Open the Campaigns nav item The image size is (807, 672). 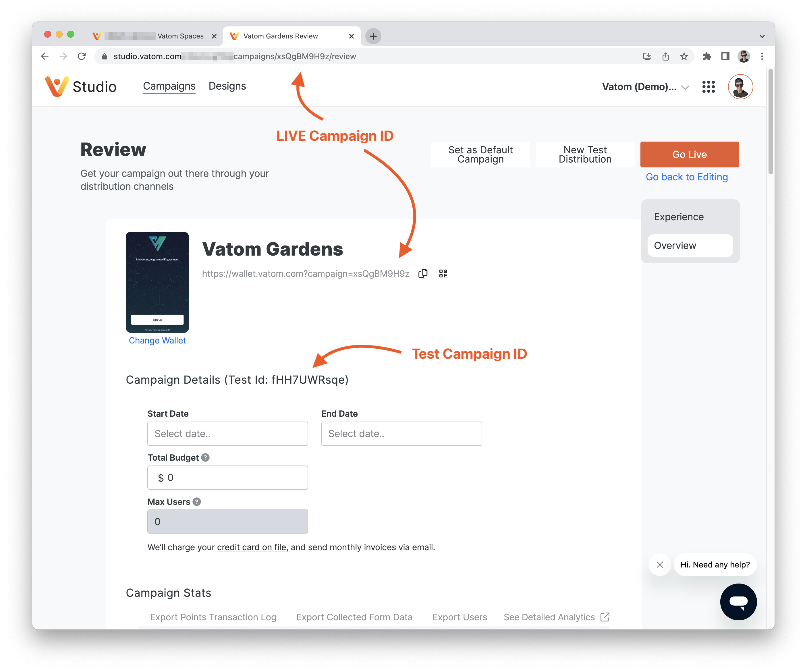coord(169,86)
